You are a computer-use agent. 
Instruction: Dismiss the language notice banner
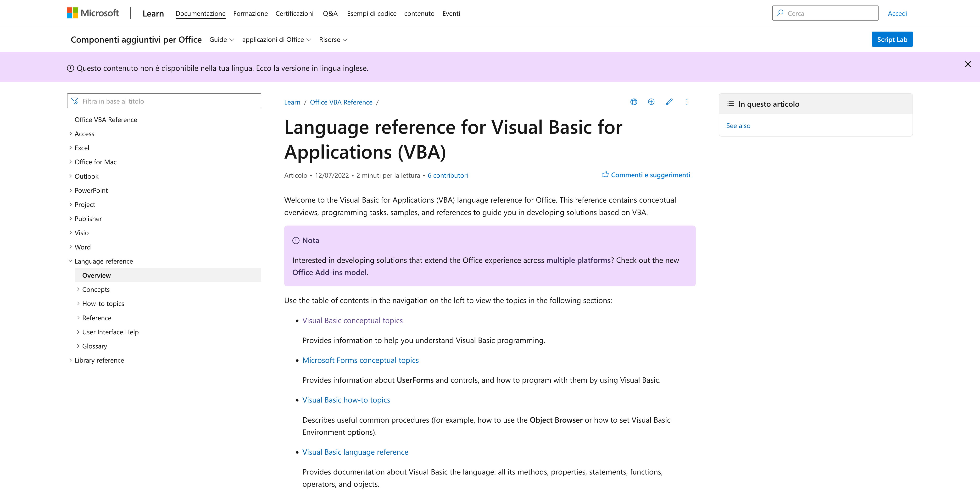click(968, 64)
